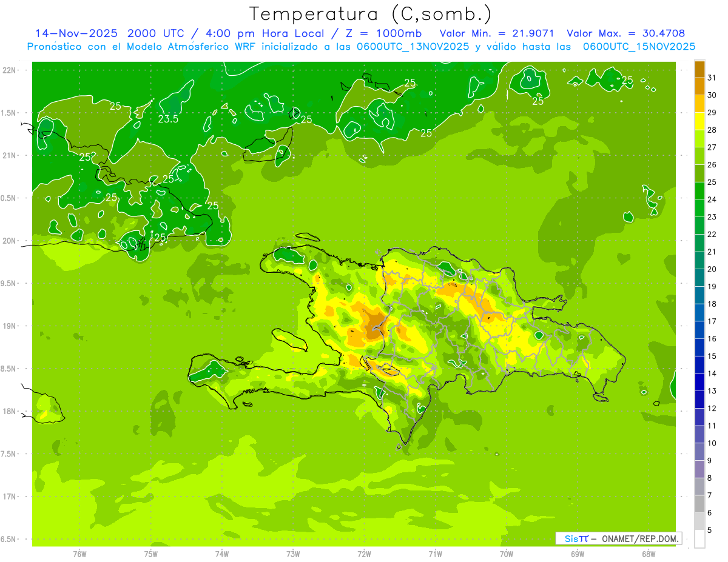728x562 pixels.
Task: Select the lime 27-28 legend swatch
Action: point(699,138)
